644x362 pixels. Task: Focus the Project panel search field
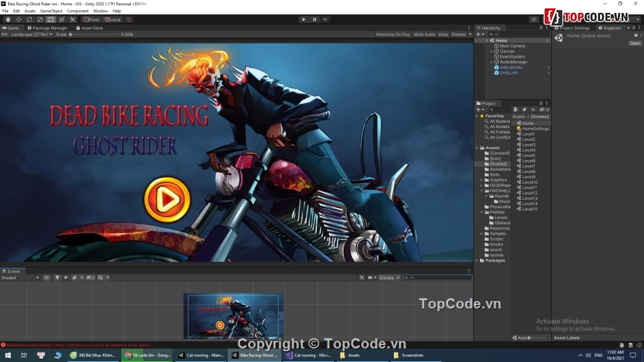[500, 110]
